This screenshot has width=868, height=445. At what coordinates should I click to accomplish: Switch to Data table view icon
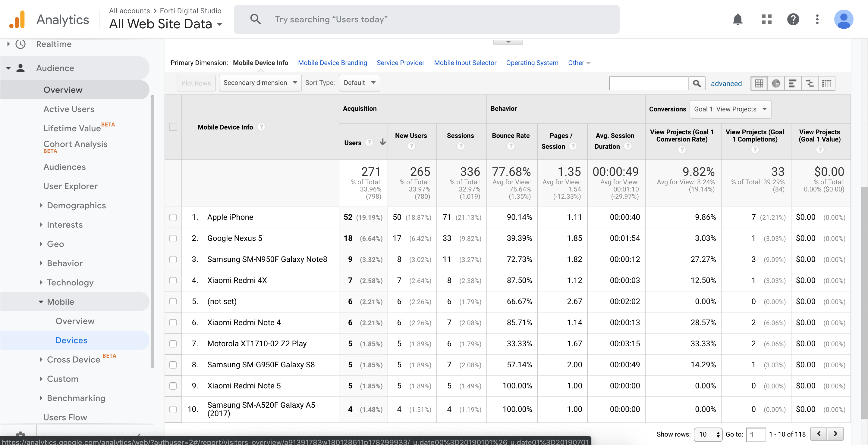pyautogui.click(x=759, y=83)
